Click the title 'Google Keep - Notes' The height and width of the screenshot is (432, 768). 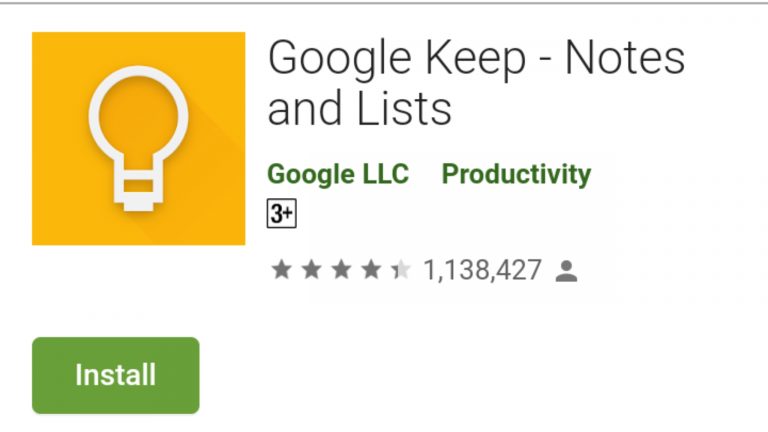coord(476,59)
